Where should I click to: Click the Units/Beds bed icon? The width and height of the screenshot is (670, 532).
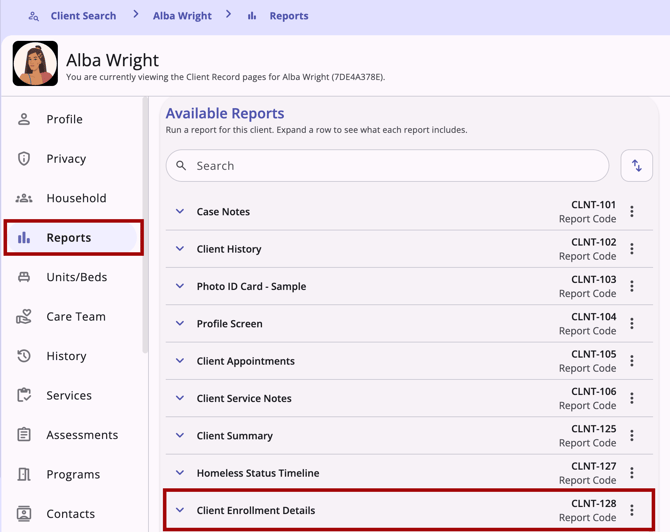click(x=24, y=277)
